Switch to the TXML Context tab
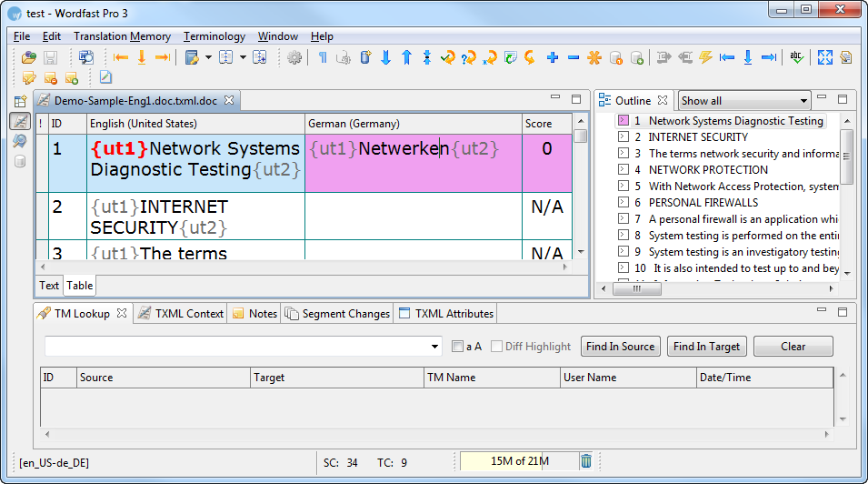The image size is (868, 484). tap(180, 314)
